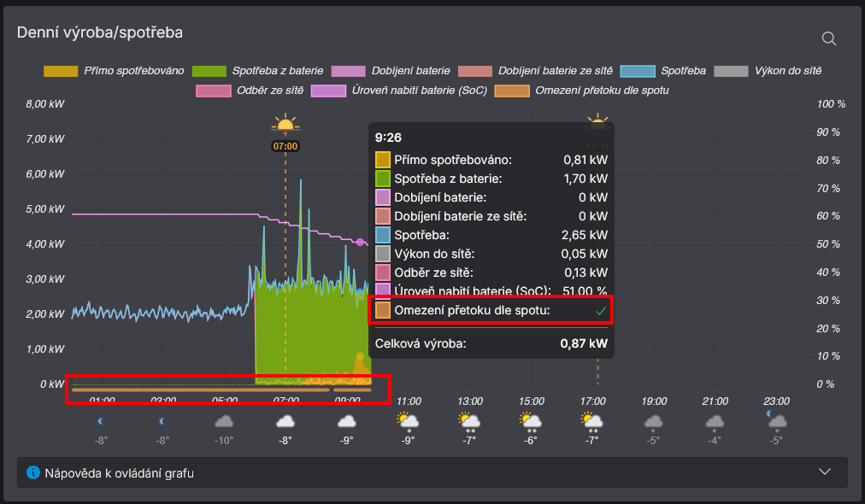Click the blue info icon in help bar
This screenshot has width=865, height=504.
click(x=33, y=472)
